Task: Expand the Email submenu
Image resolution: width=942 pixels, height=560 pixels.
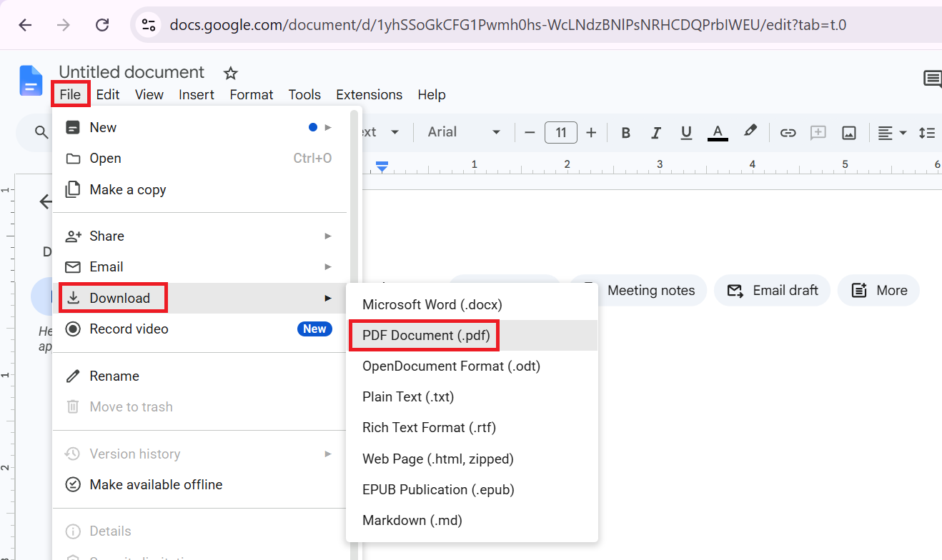Action: [x=199, y=266]
